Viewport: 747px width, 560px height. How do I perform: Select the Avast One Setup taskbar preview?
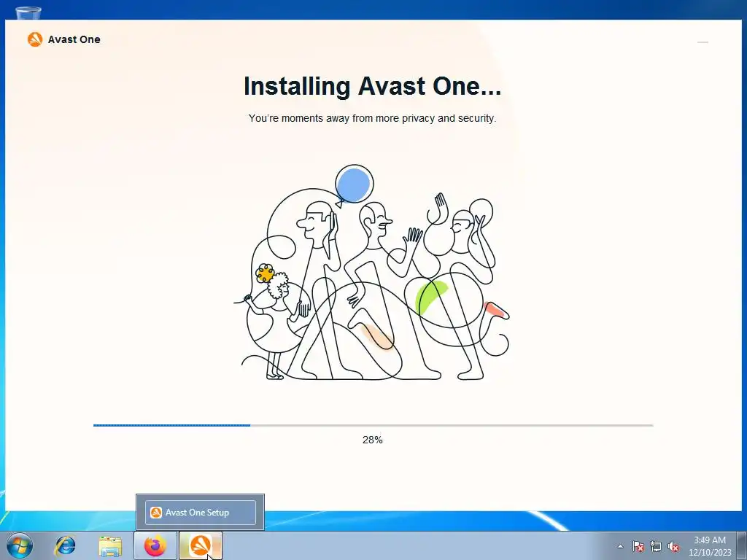200,513
